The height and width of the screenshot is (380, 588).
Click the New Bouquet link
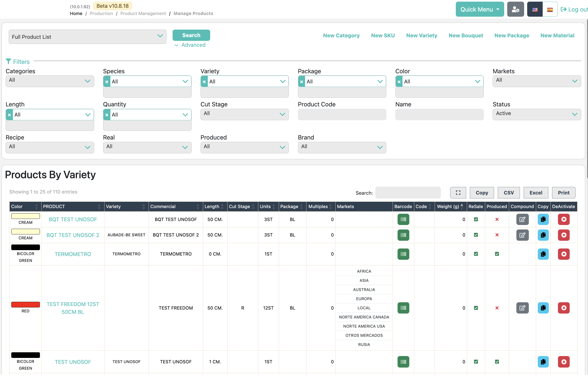(465, 35)
